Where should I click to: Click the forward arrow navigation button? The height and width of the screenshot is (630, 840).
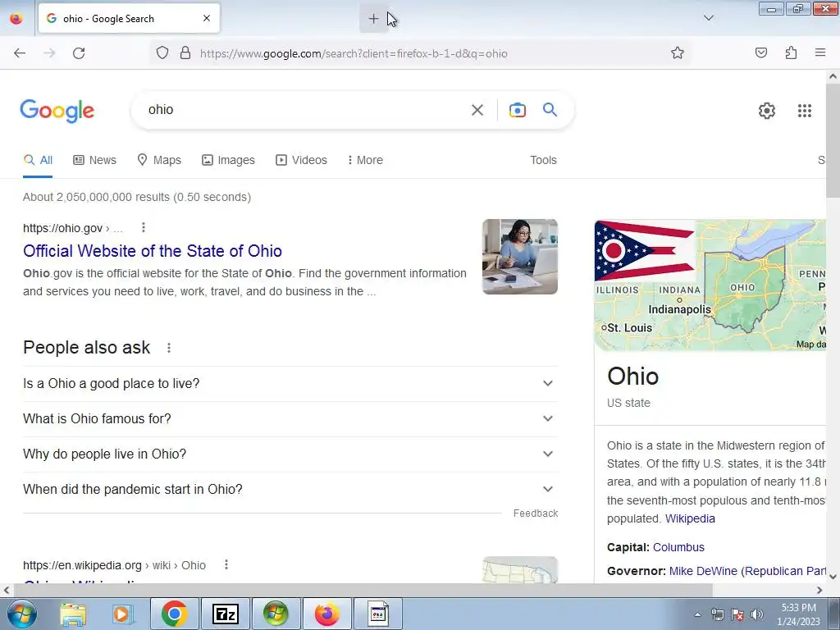49,53
